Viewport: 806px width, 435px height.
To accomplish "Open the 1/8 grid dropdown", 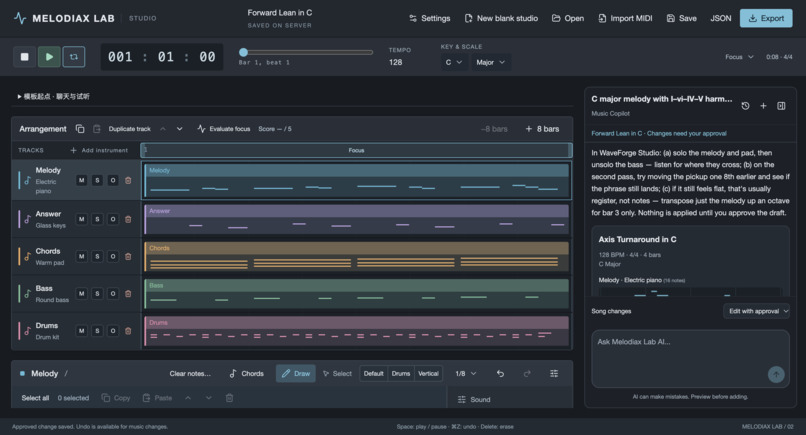I will click(x=465, y=374).
